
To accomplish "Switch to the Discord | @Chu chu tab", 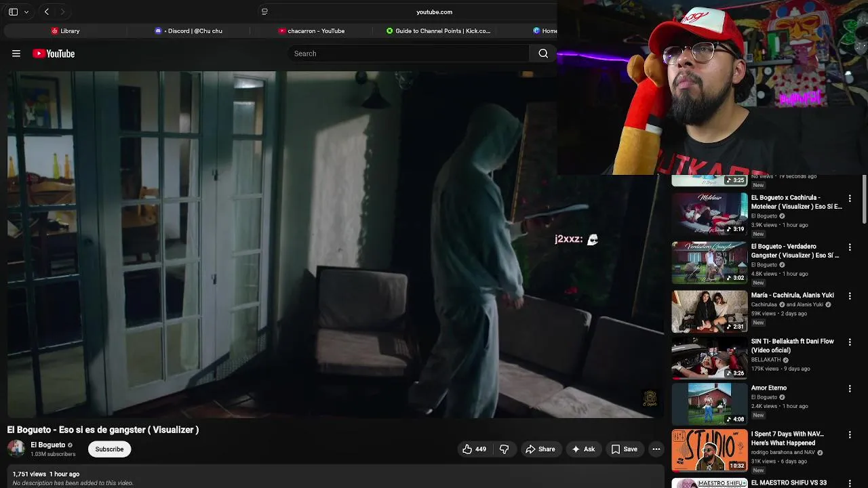I will click(189, 30).
